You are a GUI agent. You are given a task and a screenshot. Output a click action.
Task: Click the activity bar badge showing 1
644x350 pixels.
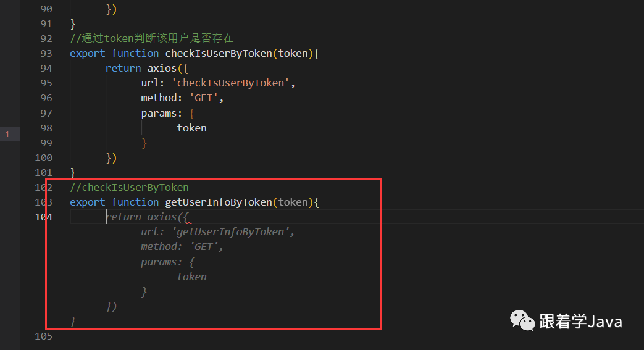click(7, 135)
